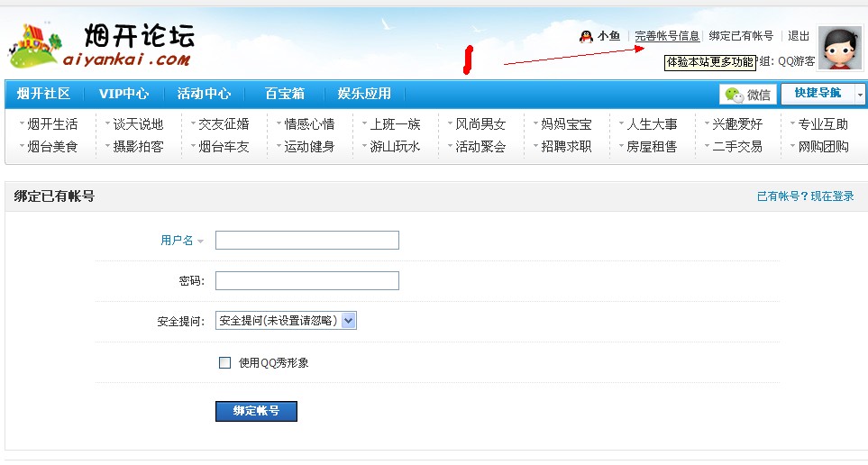
Task: Visit the 风尚男女 forum category
Action: (x=480, y=124)
